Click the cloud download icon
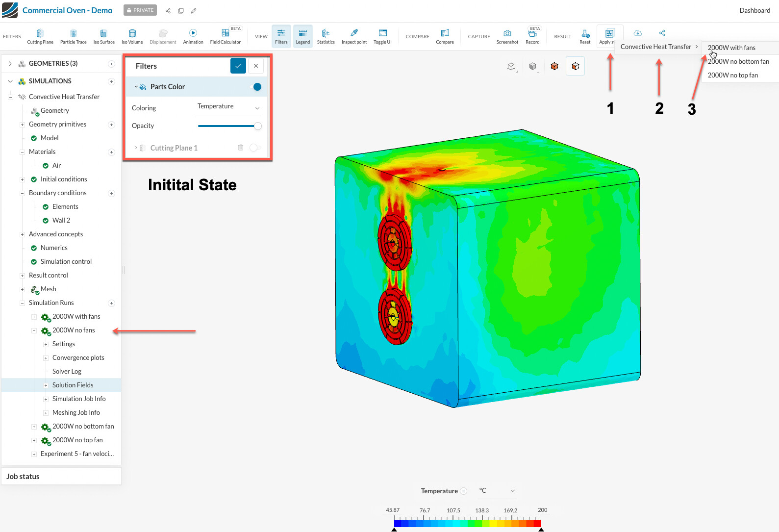 (x=638, y=33)
